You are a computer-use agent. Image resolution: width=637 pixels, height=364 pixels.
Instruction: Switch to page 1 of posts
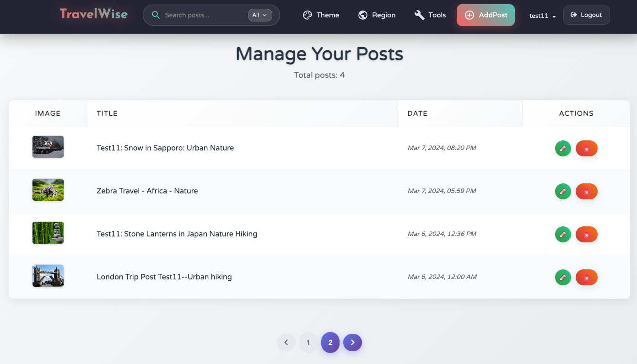click(x=308, y=343)
